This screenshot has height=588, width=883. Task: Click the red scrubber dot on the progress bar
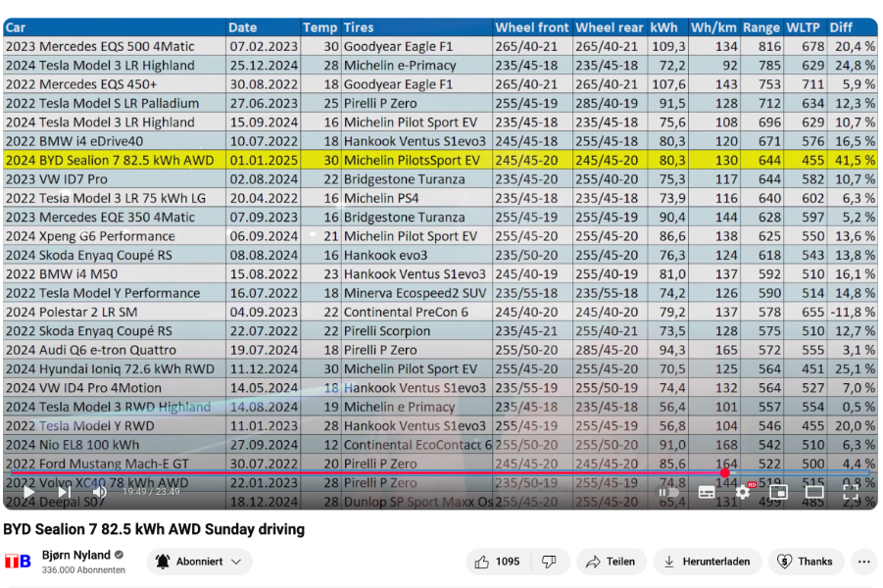click(x=725, y=473)
